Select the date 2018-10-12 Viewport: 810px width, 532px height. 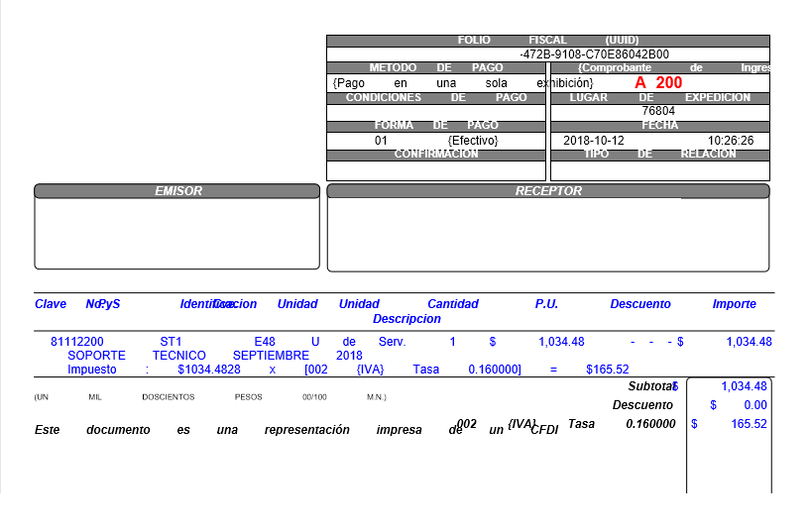(594, 141)
